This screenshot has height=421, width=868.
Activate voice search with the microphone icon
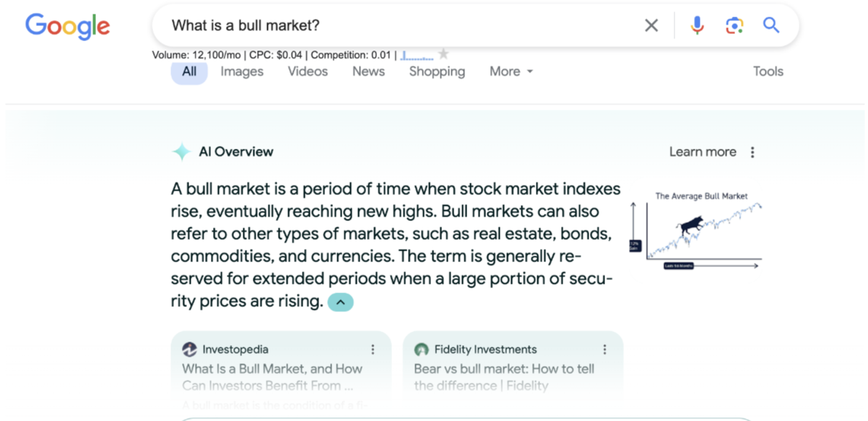[x=696, y=25]
